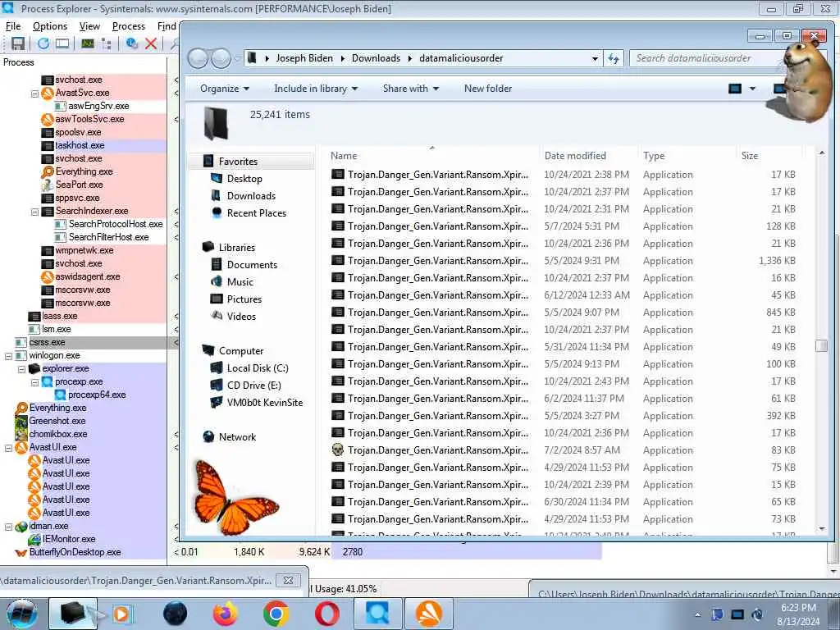This screenshot has width=840, height=630.
Task: Click the Search datamaliciousorder field
Action: pos(707,58)
